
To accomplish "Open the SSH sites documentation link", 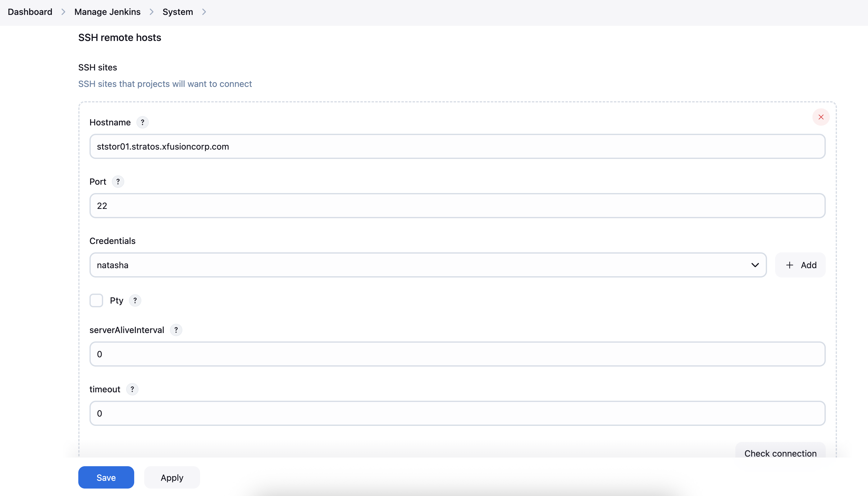I will pos(165,84).
